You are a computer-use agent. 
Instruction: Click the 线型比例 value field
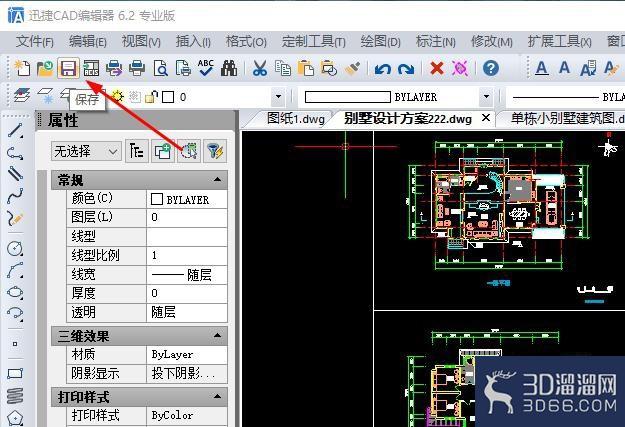(187, 255)
